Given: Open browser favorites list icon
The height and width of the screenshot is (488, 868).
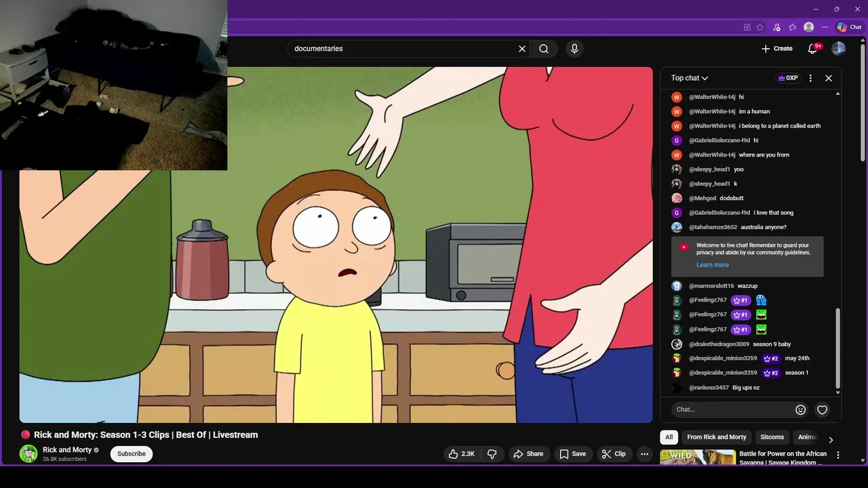Looking at the screenshot, I should pos(792,27).
